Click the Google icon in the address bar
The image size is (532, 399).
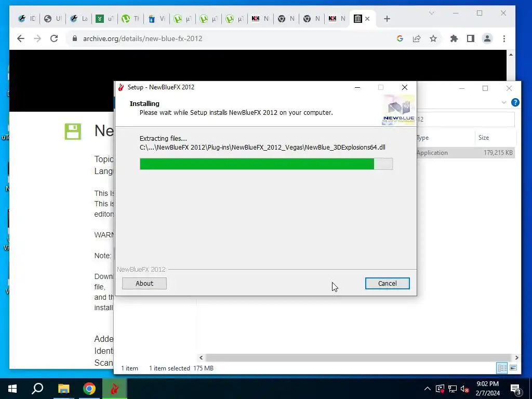(400, 38)
